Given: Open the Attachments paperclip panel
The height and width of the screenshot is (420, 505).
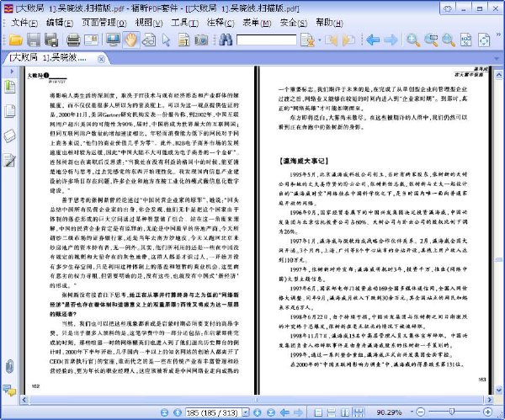Looking at the screenshot, I should point(9,366).
